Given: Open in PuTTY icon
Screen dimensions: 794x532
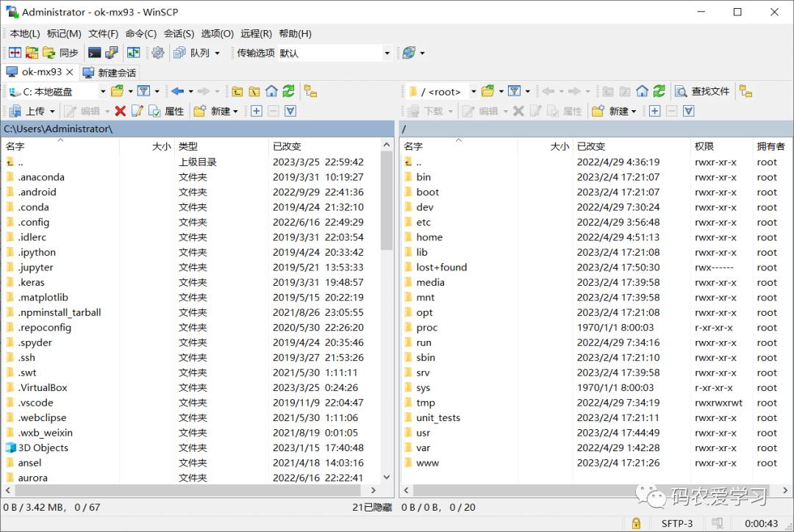Looking at the screenshot, I should (x=112, y=53).
